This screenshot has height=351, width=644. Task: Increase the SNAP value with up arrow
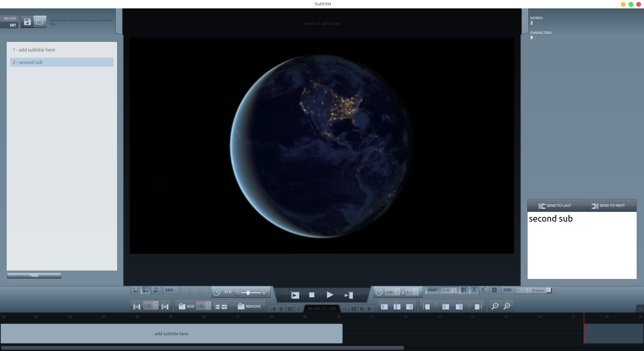[x=454, y=289]
